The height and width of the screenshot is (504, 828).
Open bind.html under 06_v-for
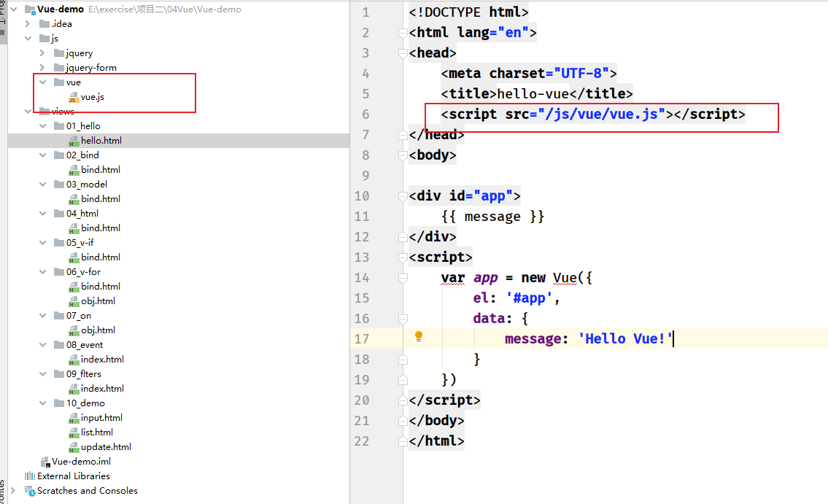coord(101,286)
